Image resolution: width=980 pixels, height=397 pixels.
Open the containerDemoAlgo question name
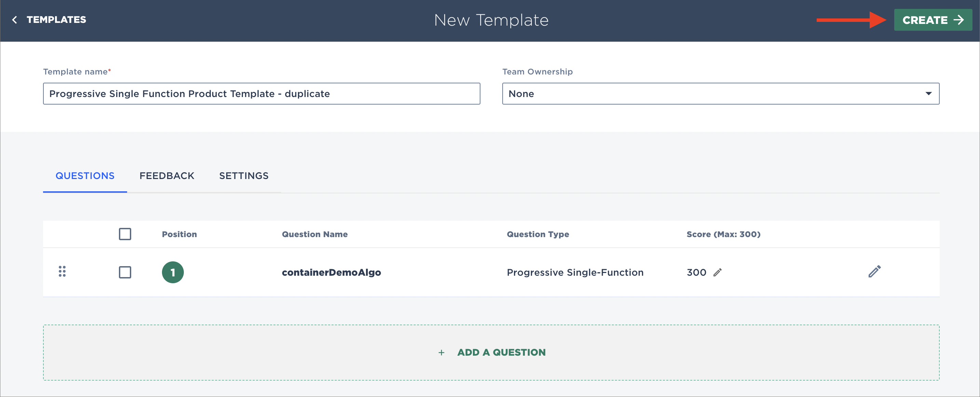click(x=331, y=272)
